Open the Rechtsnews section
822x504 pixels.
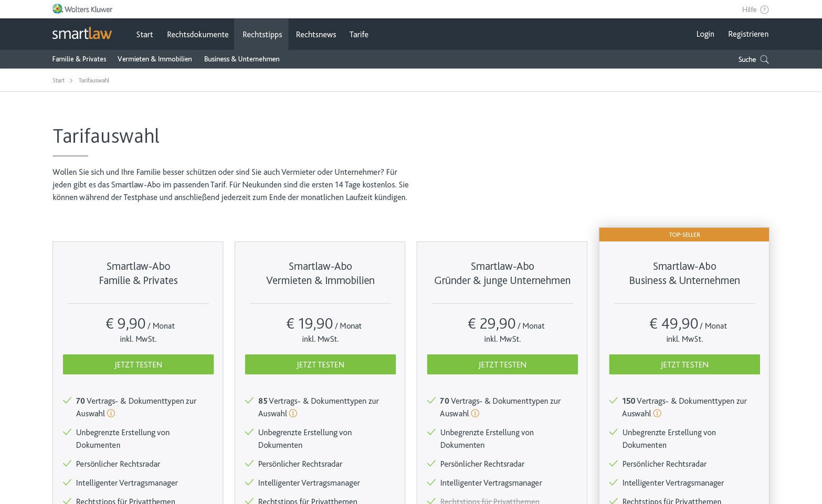coord(315,34)
